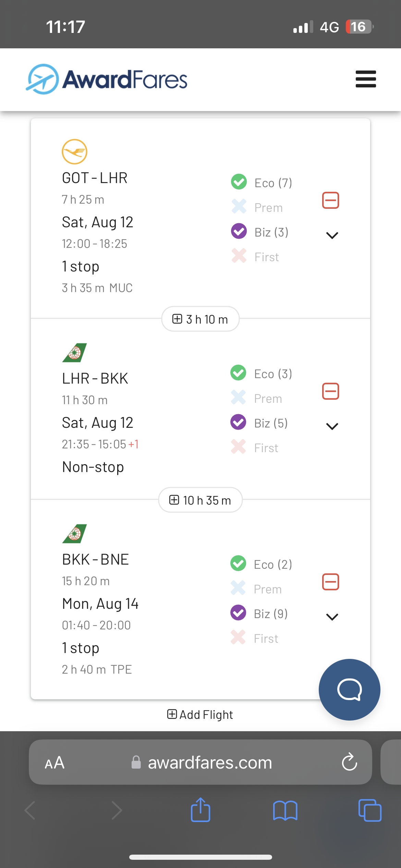Remove the GOT - LHR flight

(x=330, y=201)
